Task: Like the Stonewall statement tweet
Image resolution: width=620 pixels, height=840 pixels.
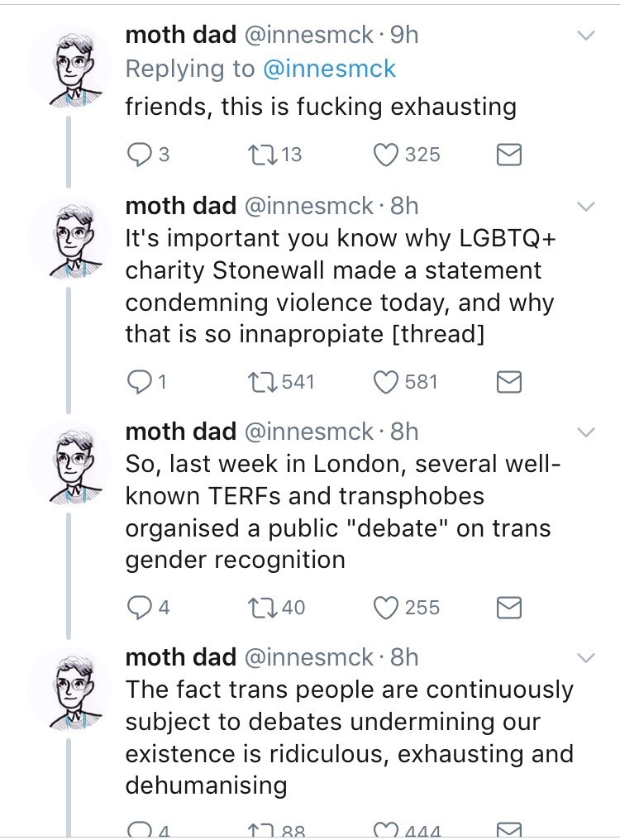Action: click(387, 381)
